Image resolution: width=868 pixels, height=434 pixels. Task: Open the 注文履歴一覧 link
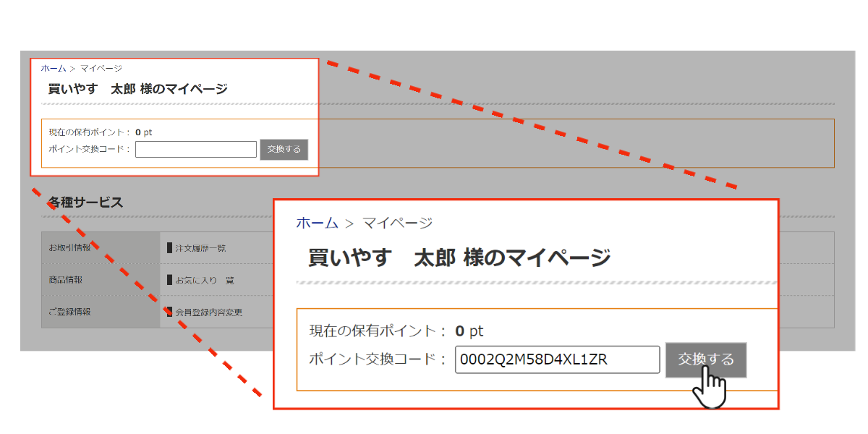pyautogui.click(x=200, y=248)
